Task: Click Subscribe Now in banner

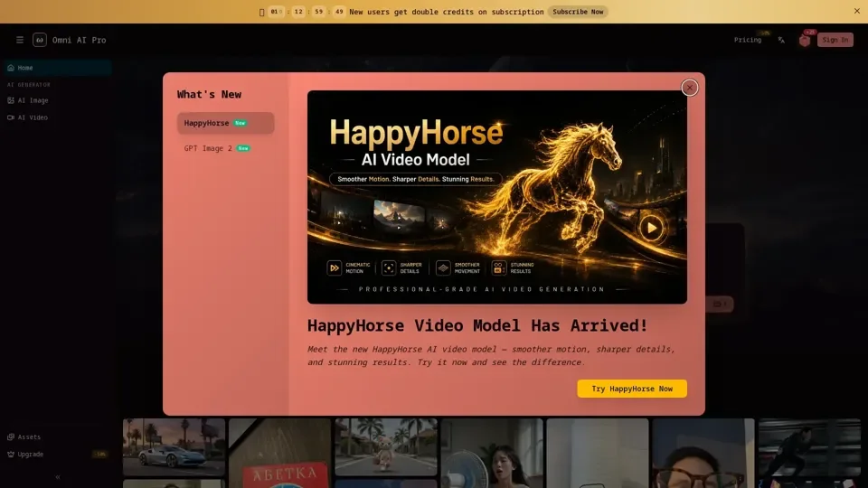Action: pyautogui.click(x=578, y=12)
